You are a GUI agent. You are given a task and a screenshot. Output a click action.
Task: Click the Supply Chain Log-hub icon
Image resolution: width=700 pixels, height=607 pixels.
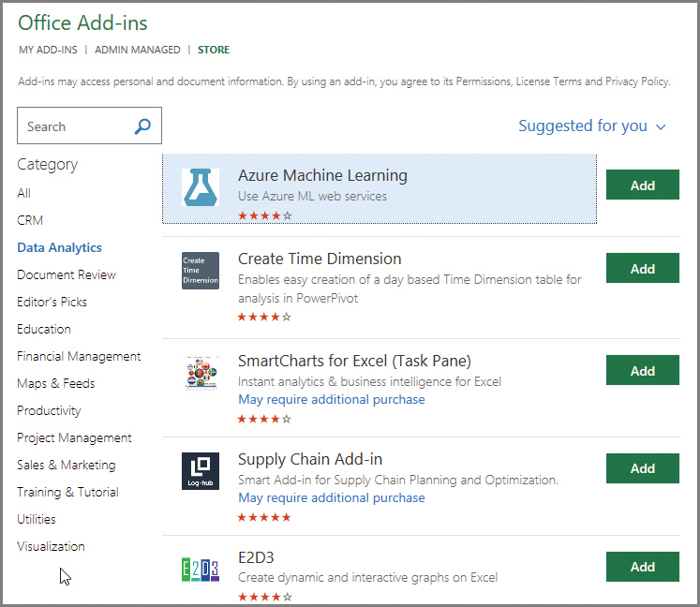(x=200, y=471)
